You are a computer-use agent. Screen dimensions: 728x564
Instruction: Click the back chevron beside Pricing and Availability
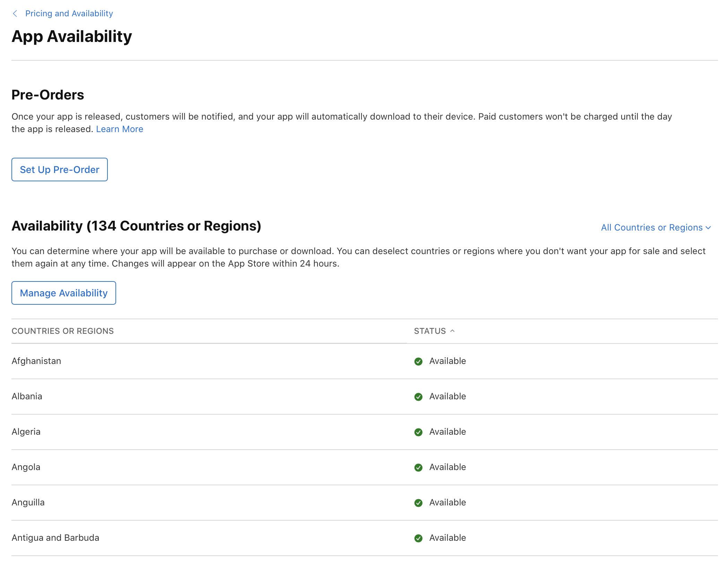pyautogui.click(x=15, y=13)
